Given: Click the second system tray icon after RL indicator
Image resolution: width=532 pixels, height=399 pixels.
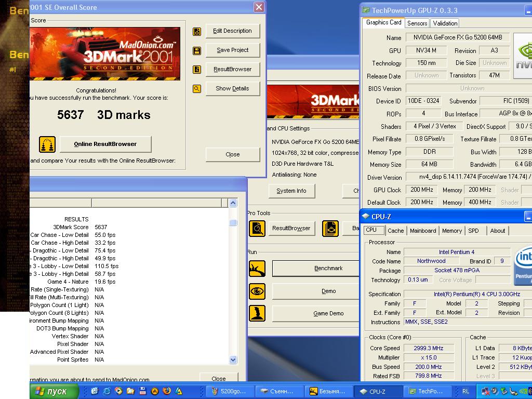Looking at the screenshot, I should point(495,392).
